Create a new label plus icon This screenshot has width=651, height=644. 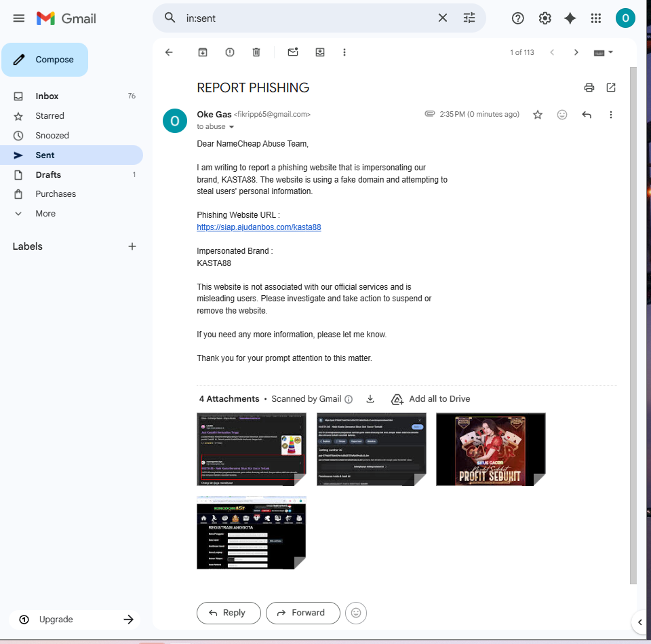click(x=132, y=246)
